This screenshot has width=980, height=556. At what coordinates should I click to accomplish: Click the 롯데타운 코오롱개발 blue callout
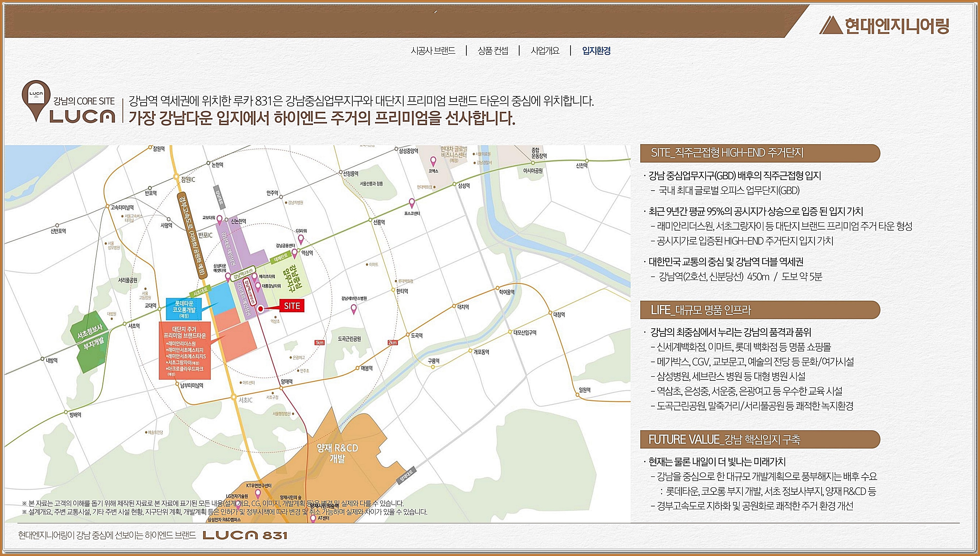(x=184, y=309)
